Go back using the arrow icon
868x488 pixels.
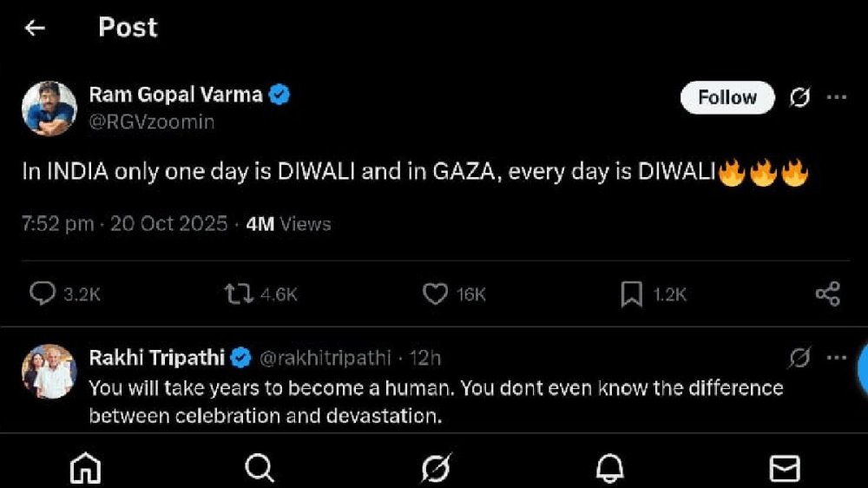coord(35,28)
